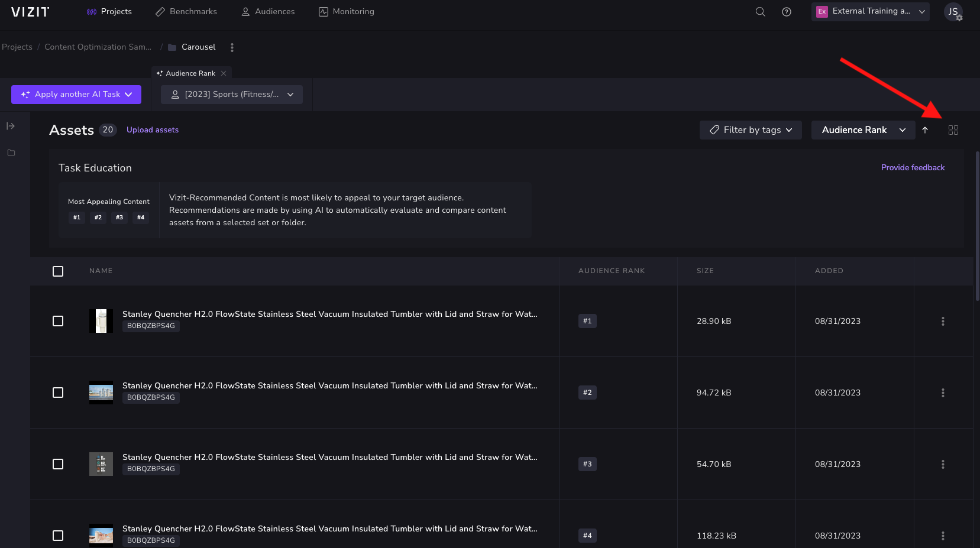Open the Carousel folder options menu
Viewport: 980px width, 548px height.
point(232,47)
